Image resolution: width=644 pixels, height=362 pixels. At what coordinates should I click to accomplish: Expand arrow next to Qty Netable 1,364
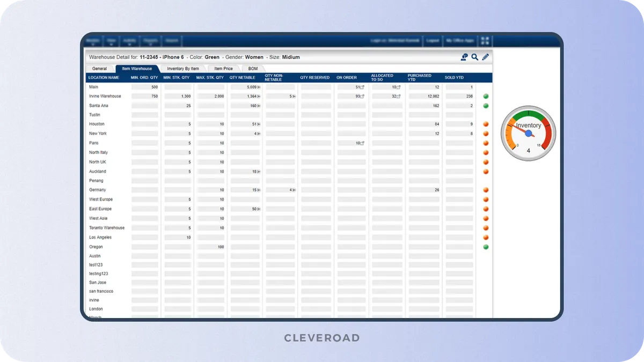(x=259, y=97)
